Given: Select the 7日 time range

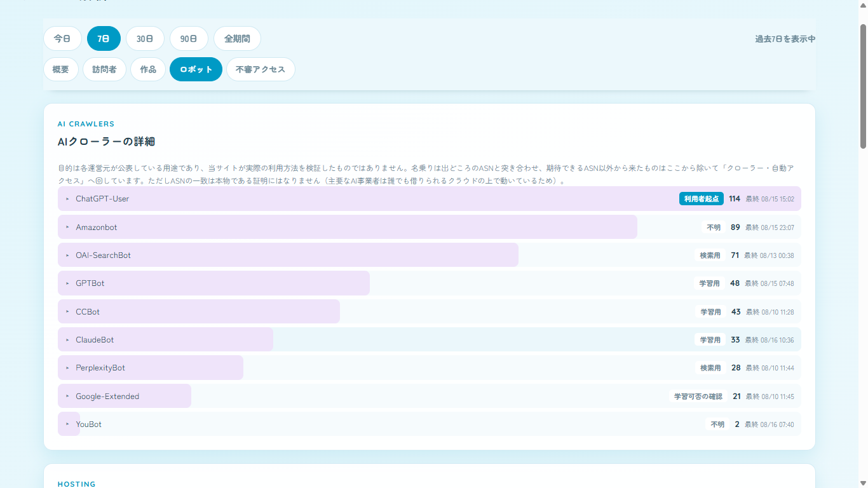Looking at the screenshot, I should [104, 39].
